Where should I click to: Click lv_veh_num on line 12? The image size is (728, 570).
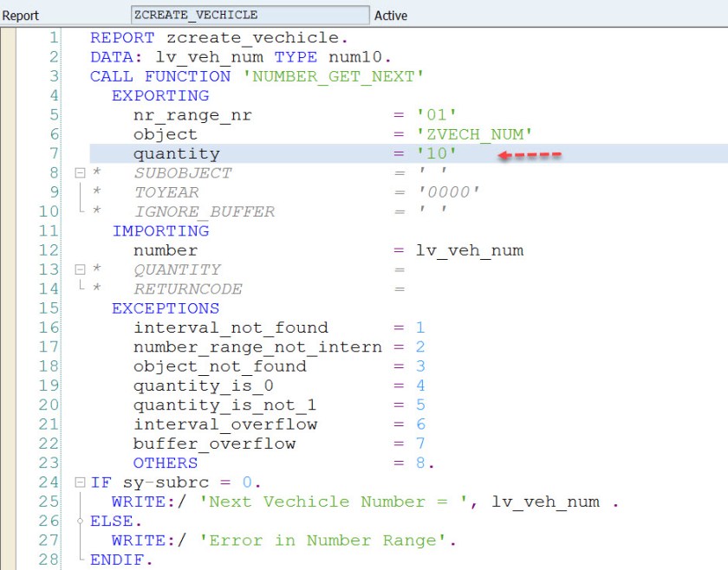(470, 250)
